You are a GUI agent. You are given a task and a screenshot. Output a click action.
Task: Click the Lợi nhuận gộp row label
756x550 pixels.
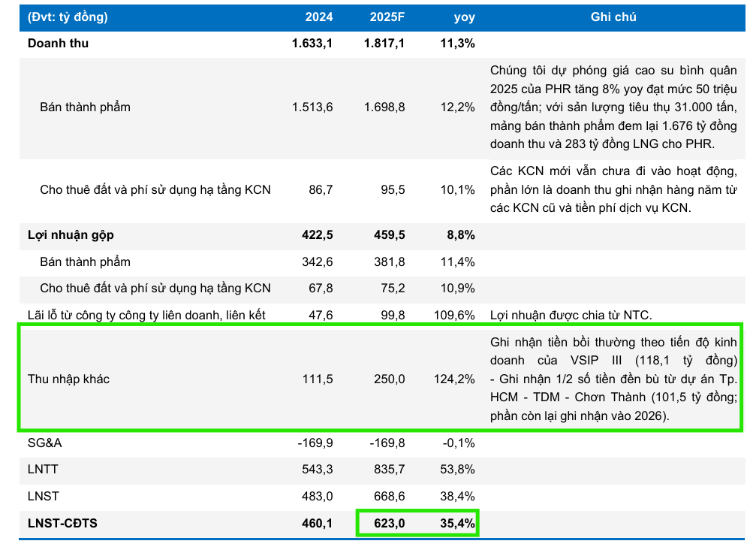click(71, 235)
